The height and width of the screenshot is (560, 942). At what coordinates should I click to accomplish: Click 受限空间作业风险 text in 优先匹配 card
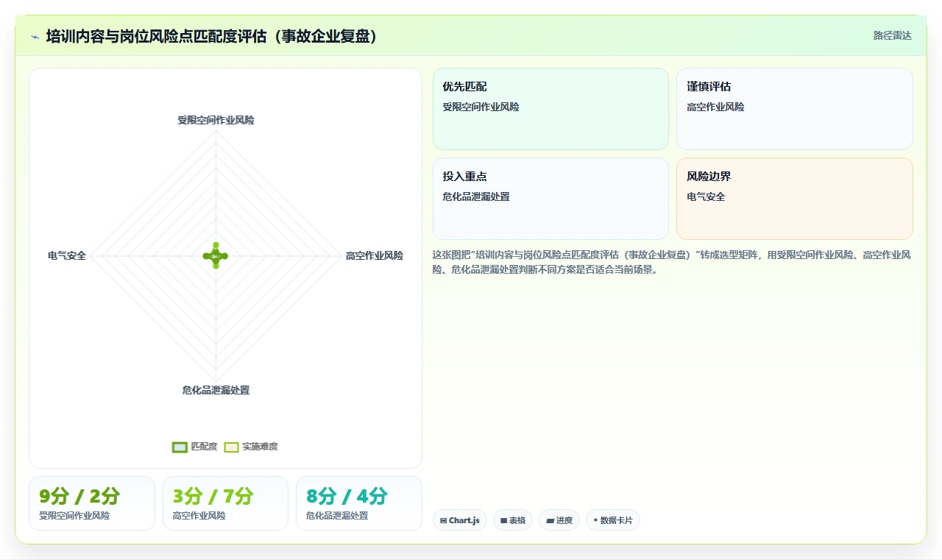click(x=481, y=107)
